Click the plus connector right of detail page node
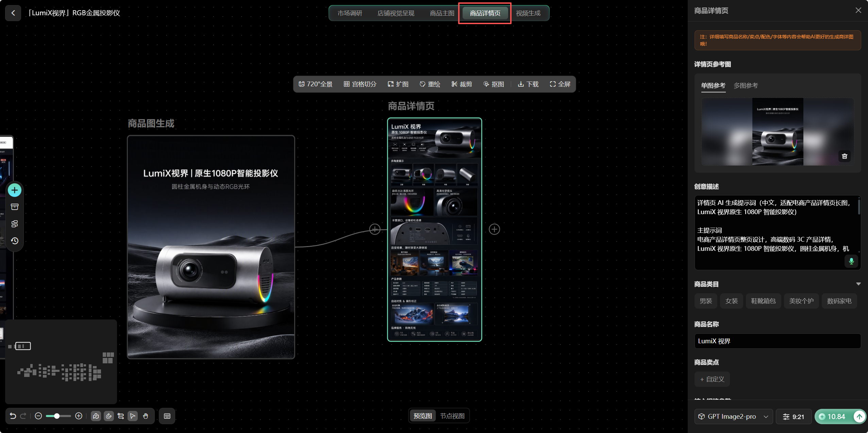The image size is (868, 433). (x=494, y=229)
